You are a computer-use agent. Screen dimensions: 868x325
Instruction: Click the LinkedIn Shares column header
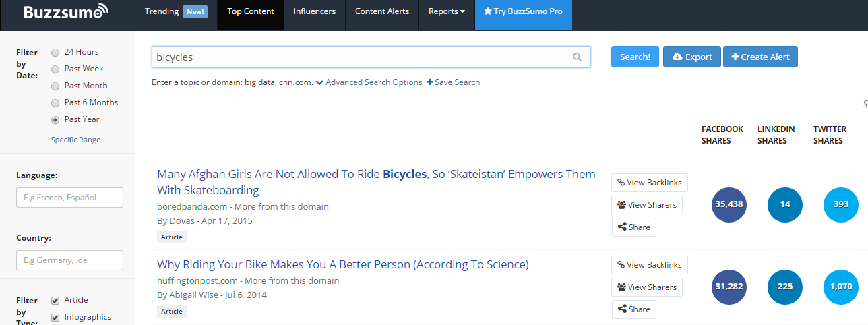point(776,135)
